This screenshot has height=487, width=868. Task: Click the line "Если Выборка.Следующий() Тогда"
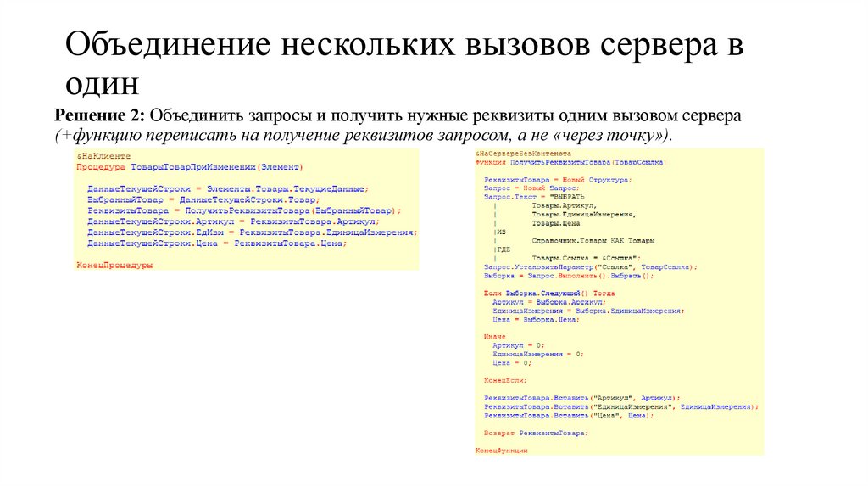coord(549,293)
